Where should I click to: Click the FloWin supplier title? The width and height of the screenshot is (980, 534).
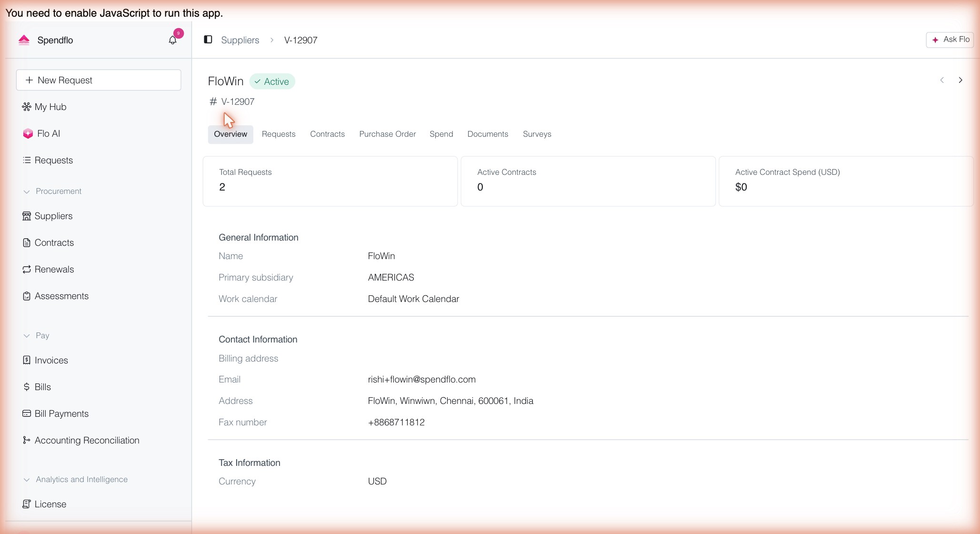[226, 81]
